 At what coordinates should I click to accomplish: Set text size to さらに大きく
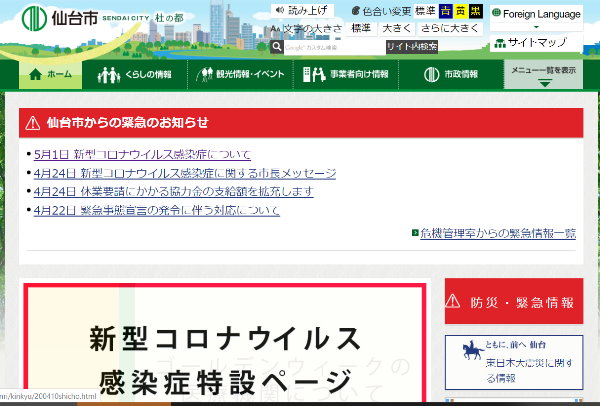click(446, 29)
